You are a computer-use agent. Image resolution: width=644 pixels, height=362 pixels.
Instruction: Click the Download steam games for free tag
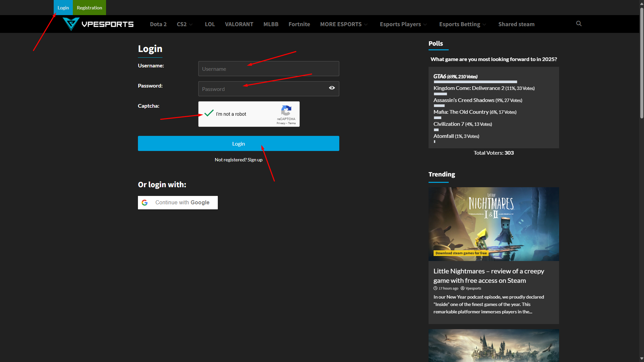[x=461, y=253]
